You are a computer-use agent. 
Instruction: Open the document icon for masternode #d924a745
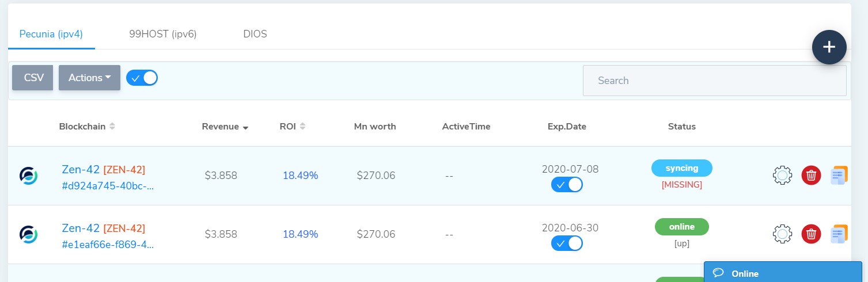(839, 175)
